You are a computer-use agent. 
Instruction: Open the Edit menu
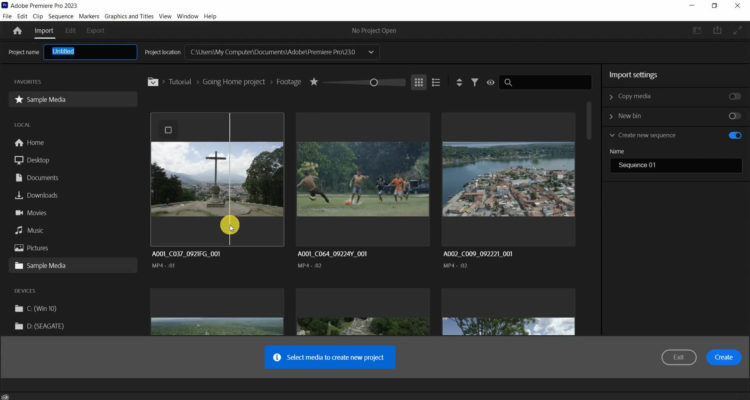(22, 16)
